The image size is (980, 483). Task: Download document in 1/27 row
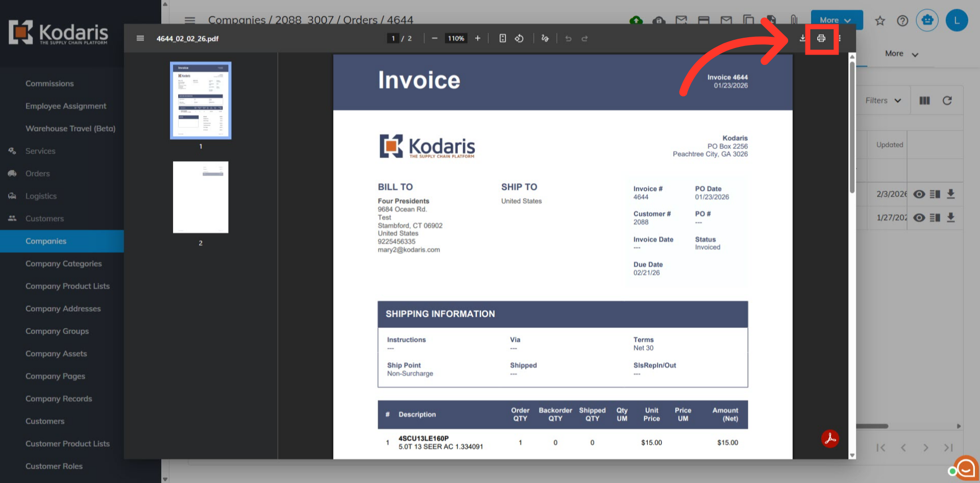click(951, 218)
